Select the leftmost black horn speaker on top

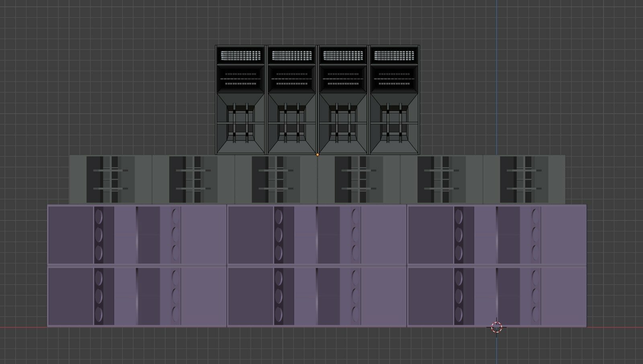pyautogui.click(x=241, y=100)
